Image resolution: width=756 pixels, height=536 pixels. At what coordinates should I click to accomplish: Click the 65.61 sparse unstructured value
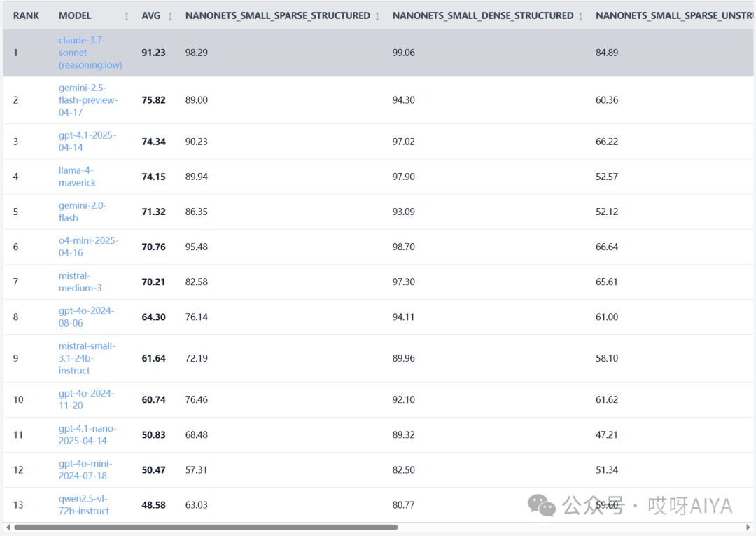tap(606, 282)
